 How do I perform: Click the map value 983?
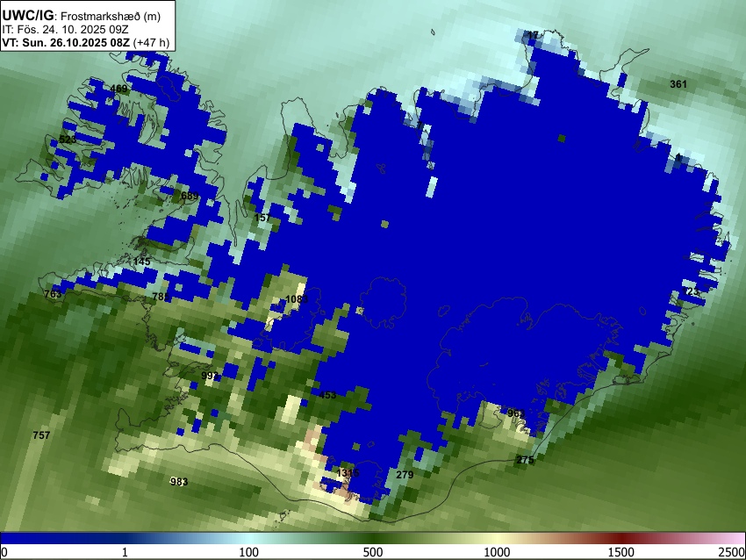click(179, 482)
